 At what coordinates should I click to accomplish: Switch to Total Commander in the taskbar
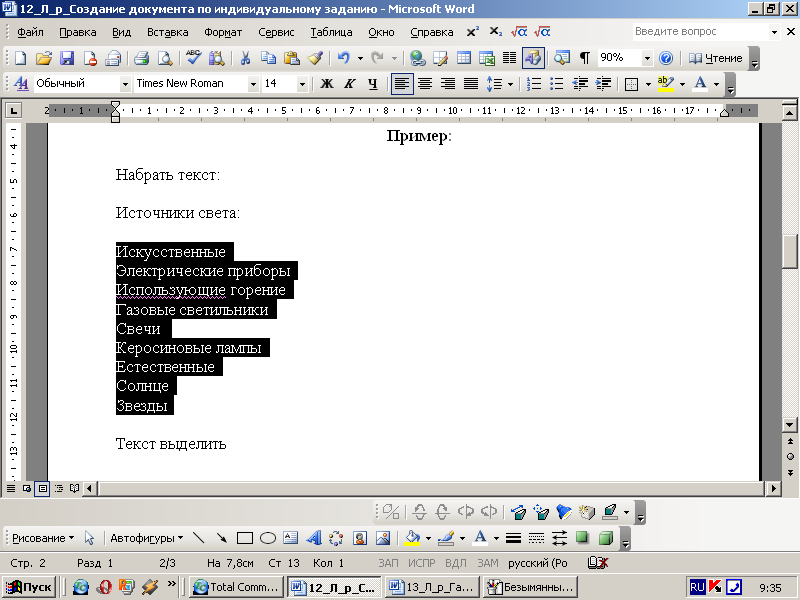(x=236, y=587)
